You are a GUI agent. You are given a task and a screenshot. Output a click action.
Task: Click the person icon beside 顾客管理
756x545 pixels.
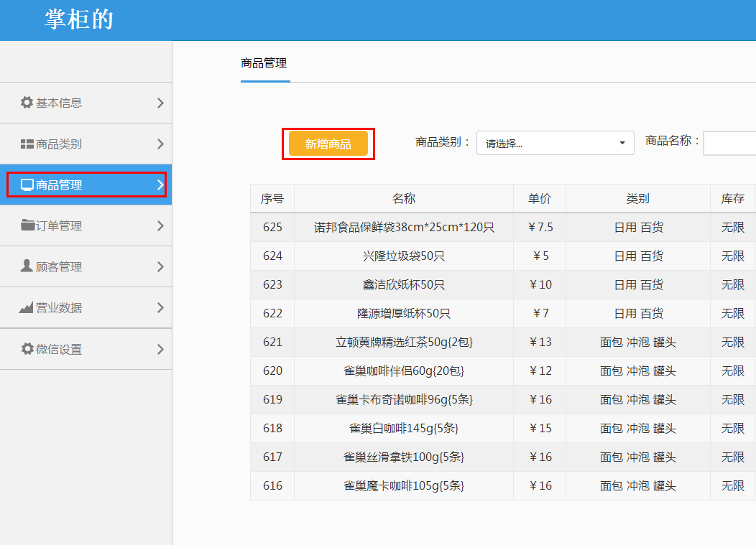27,266
